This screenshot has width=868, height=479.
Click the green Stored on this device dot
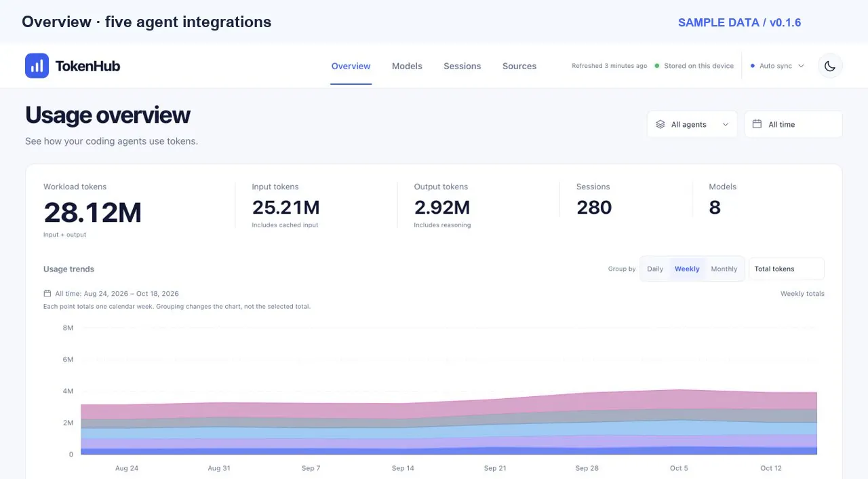[x=657, y=66]
